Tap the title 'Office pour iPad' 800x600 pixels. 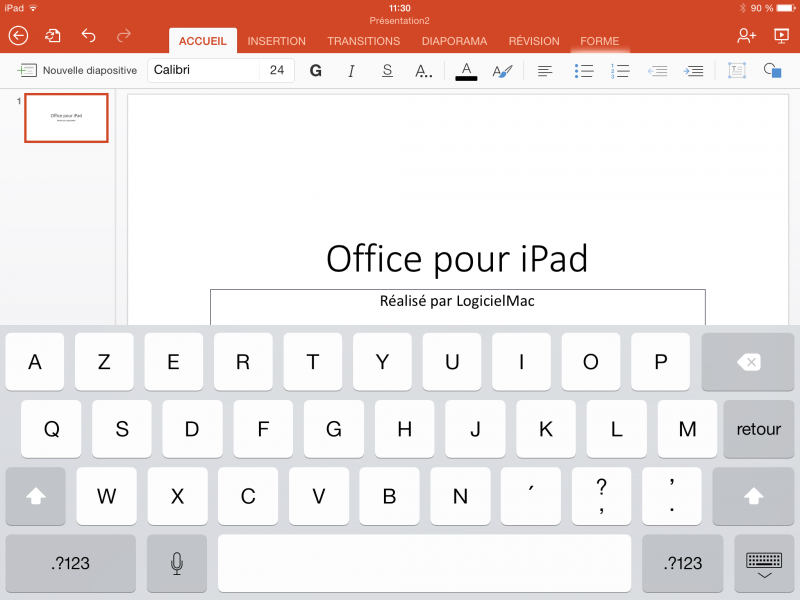coord(457,259)
